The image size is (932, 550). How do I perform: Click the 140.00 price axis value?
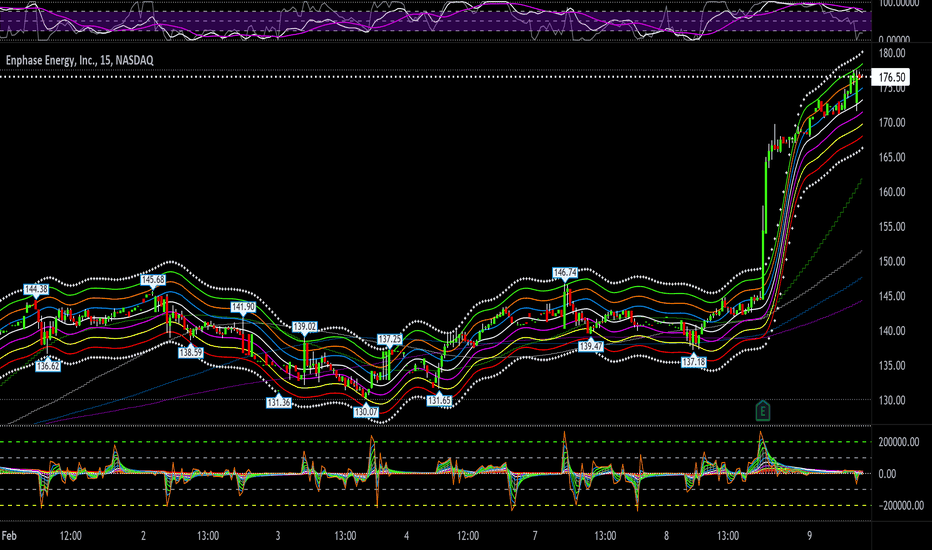coord(892,331)
